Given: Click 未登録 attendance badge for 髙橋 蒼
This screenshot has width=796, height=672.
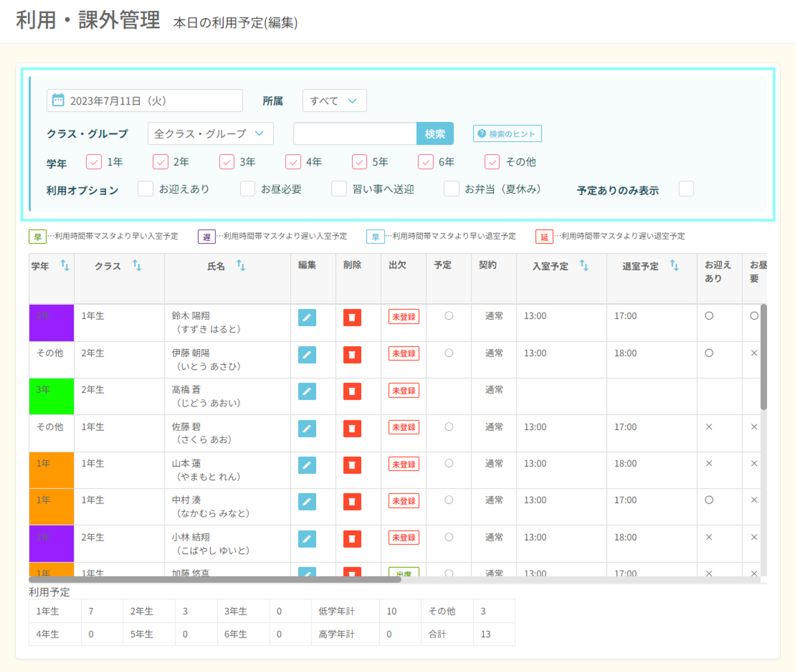Looking at the screenshot, I should pyautogui.click(x=404, y=391).
